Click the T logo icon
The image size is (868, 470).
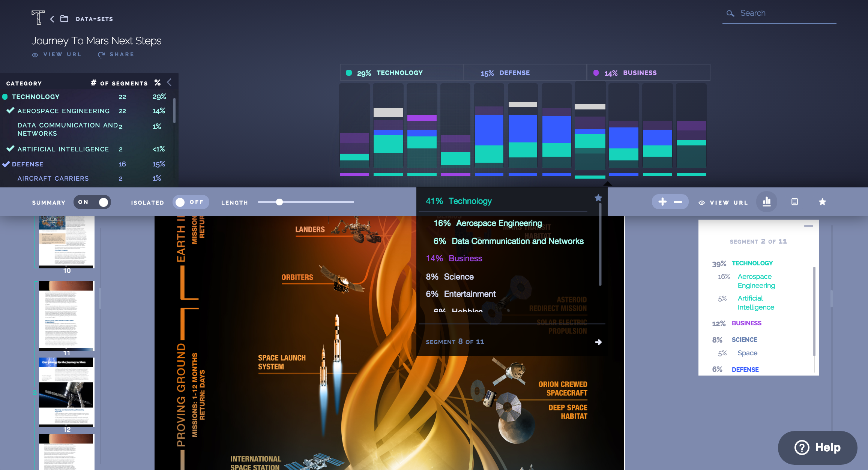[x=38, y=17]
